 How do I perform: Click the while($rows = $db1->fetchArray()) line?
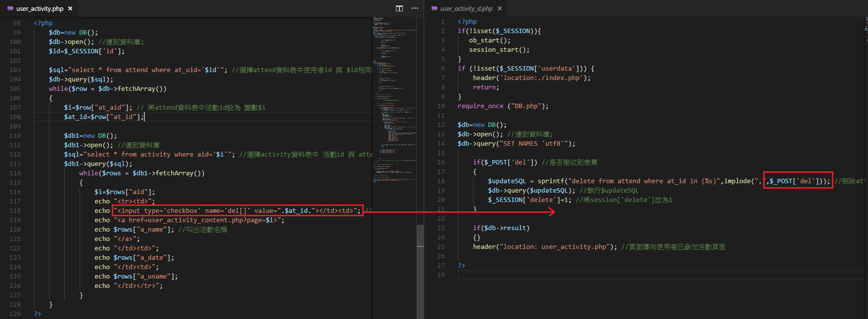pyautogui.click(x=142, y=173)
